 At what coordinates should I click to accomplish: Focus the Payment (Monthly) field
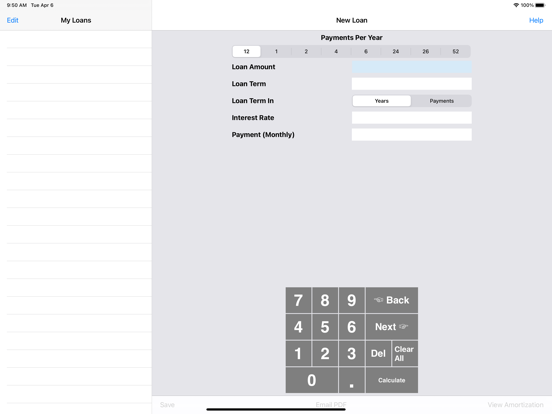[x=412, y=134]
